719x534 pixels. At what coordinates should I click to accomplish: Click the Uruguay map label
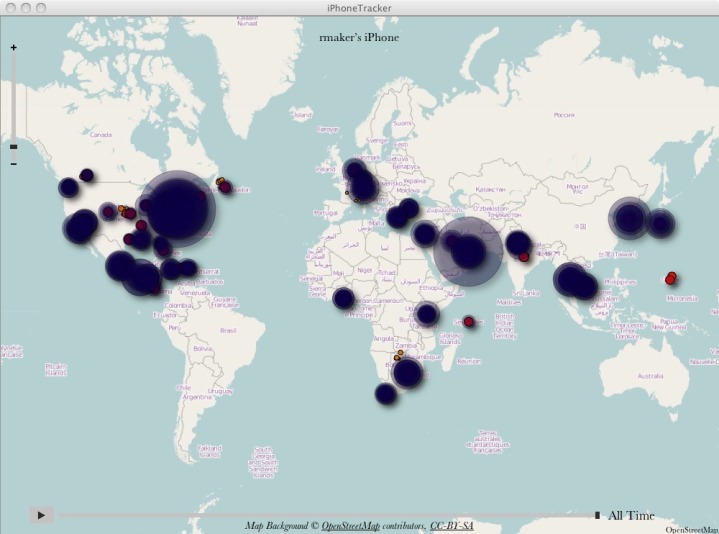pyautogui.click(x=220, y=391)
